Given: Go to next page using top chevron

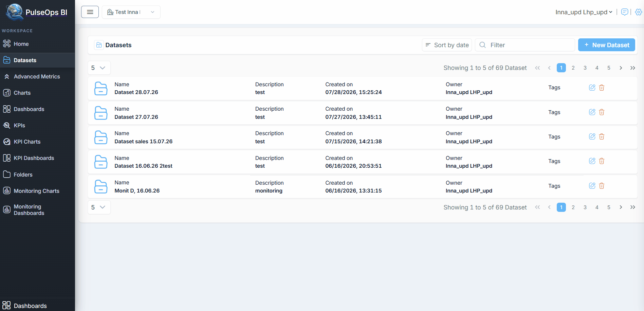Looking at the screenshot, I should coord(621,68).
